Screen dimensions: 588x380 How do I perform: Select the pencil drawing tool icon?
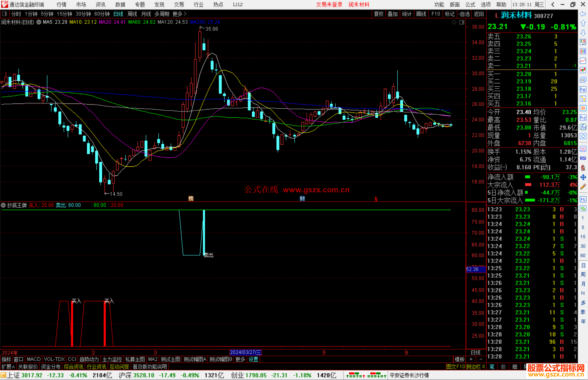point(583,187)
